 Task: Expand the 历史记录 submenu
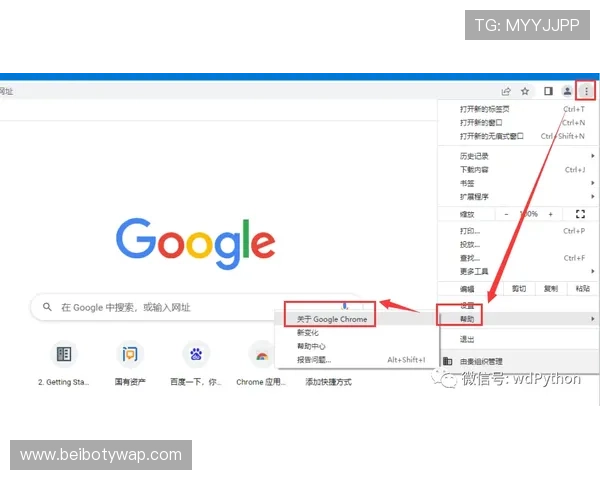(518, 156)
